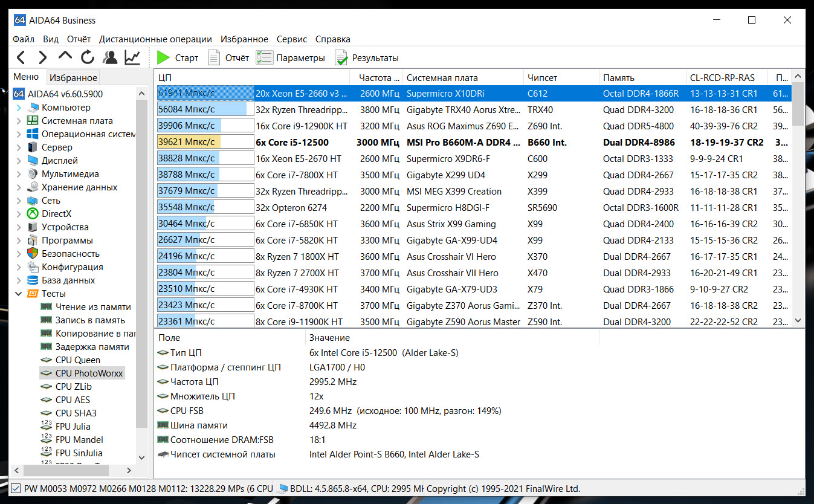Click the up-level arrow toolbar icon
The width and height of the screenshot is (814, 504).
coord(65,56)
